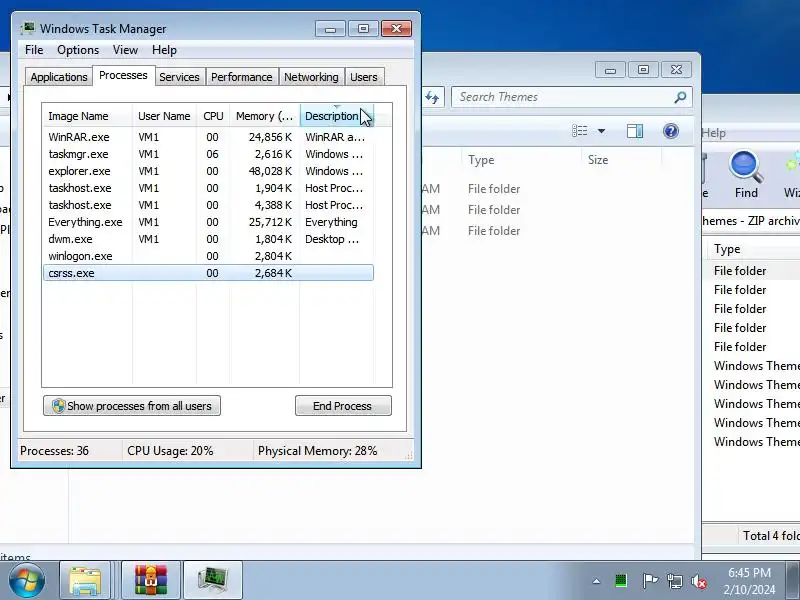
Task: Select the dwm.exe process row
Action: click(x=209, y=239)
